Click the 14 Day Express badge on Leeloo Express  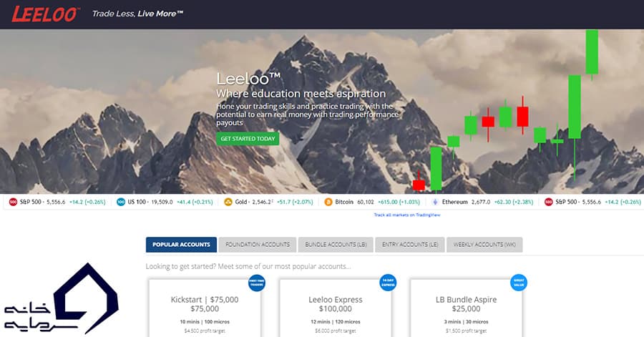tap(388, 283)
